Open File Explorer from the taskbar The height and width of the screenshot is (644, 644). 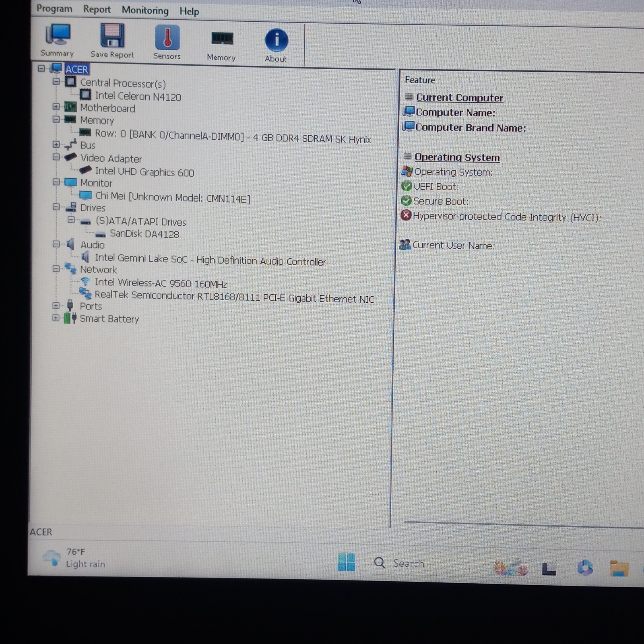[x=619, y=569]
